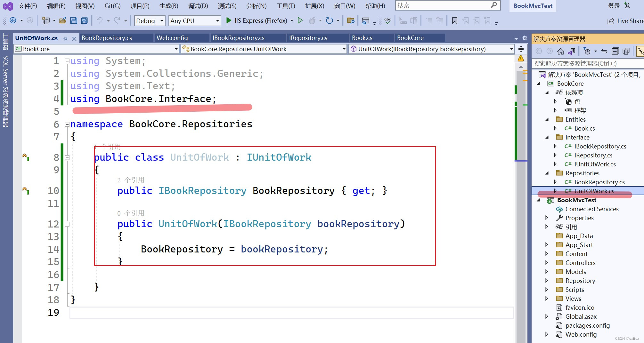This screenshot has width=644, height=343.
Task: Collapse the UnitOfWork class fold on line 8
Action: pos(67,157)
